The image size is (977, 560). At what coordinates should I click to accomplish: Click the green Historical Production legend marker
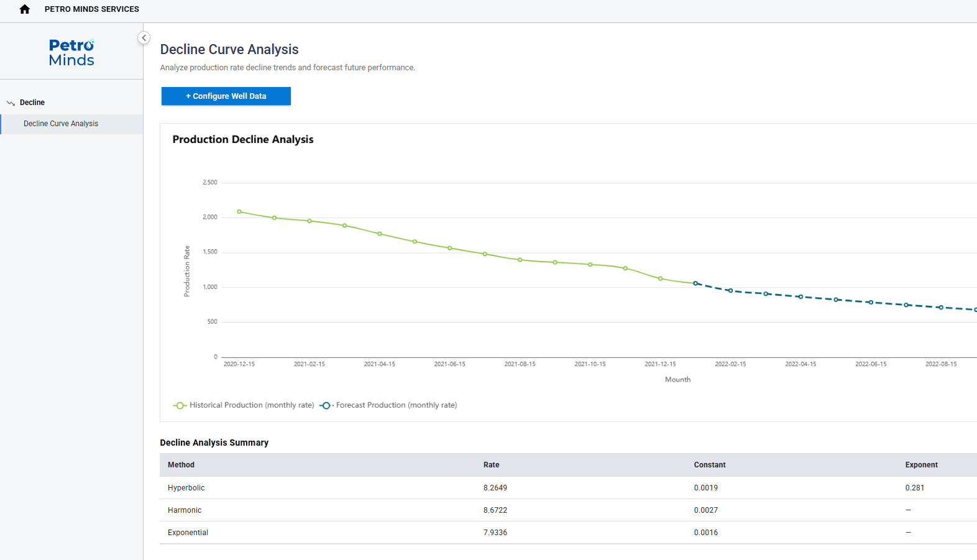[180, 405]
